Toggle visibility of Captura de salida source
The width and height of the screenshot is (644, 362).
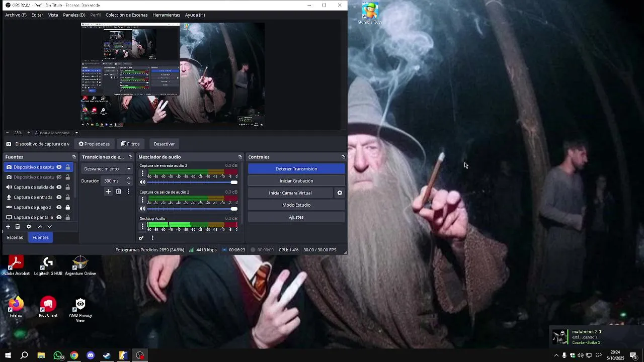59,187
